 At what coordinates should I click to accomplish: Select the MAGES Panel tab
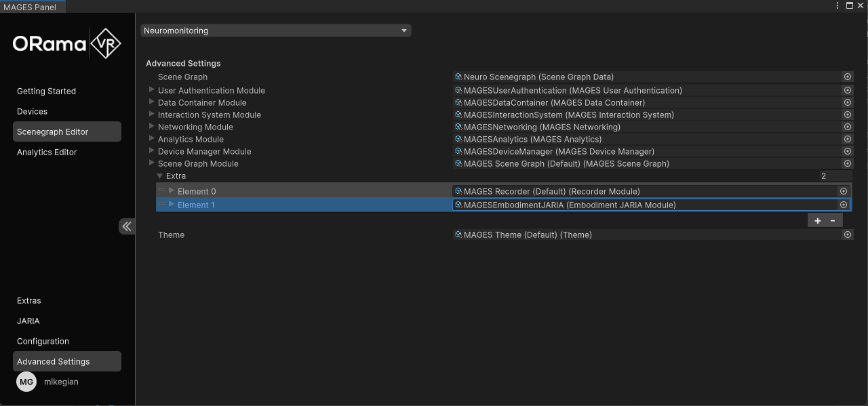(33, 7)
